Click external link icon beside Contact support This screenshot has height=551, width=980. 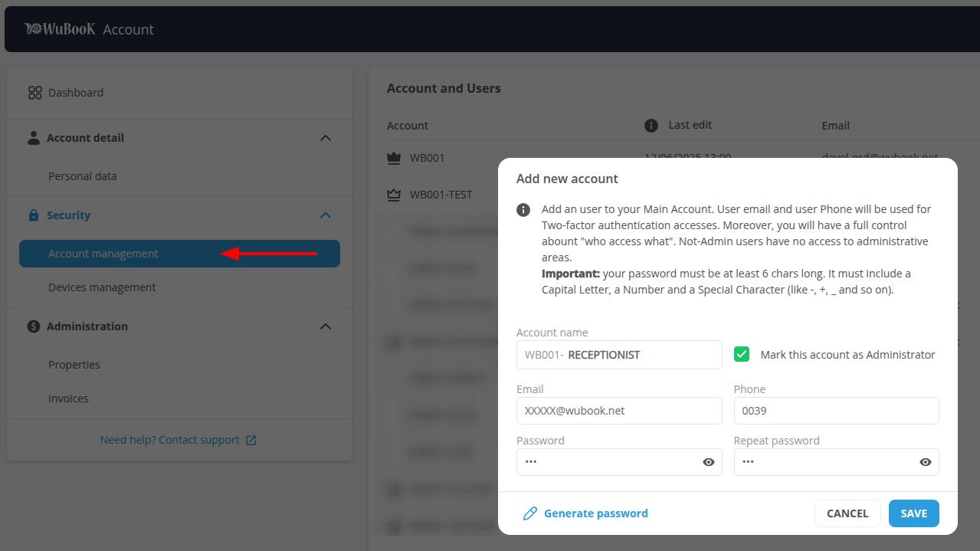tap(251, 440)
